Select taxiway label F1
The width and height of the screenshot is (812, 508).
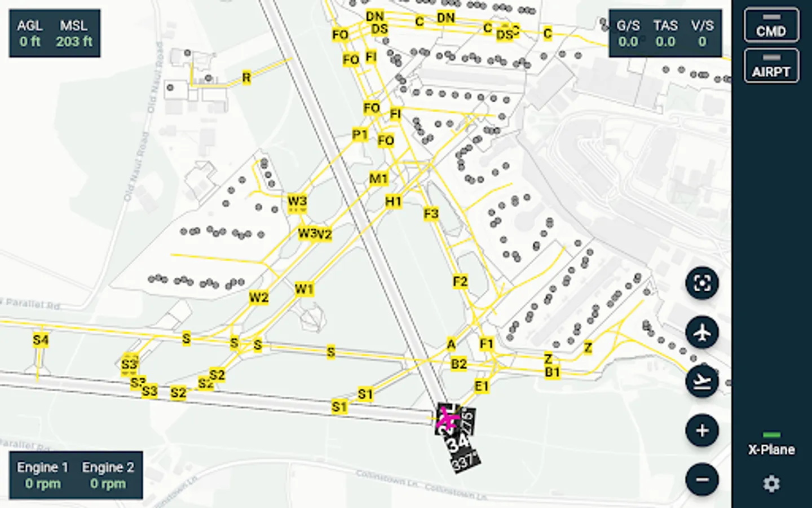[x=487, y=344]
